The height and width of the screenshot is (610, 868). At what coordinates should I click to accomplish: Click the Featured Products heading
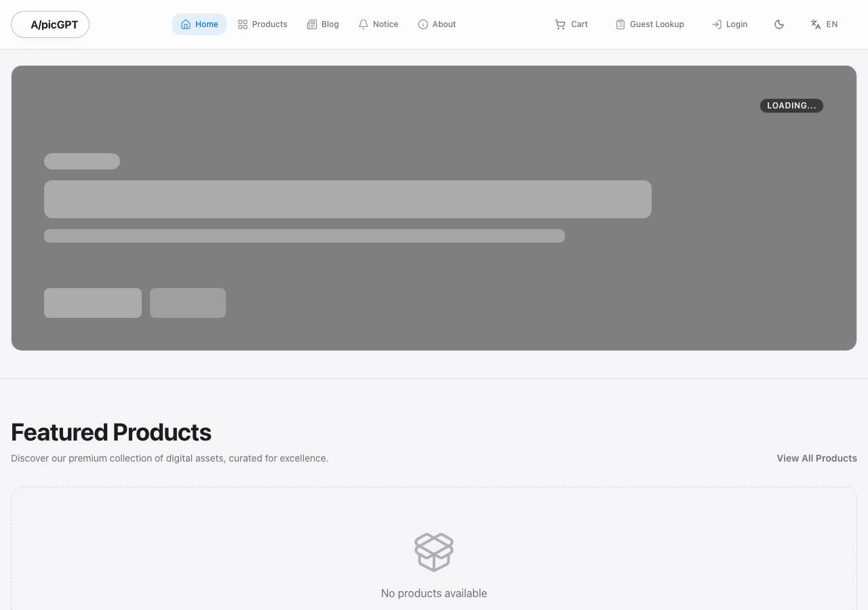[111, 432]
